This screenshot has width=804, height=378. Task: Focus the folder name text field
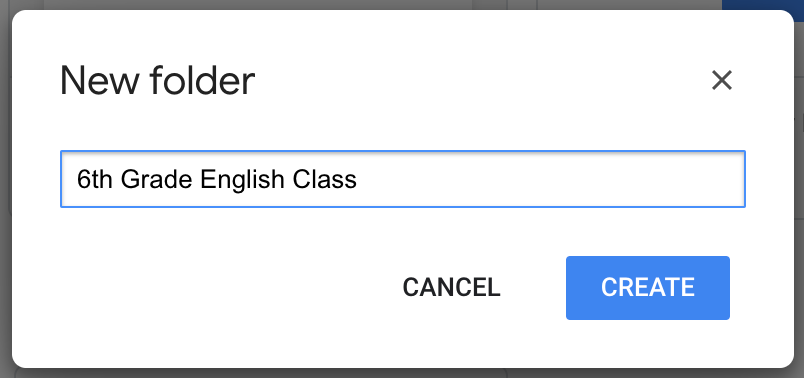(x=403, y=179)
